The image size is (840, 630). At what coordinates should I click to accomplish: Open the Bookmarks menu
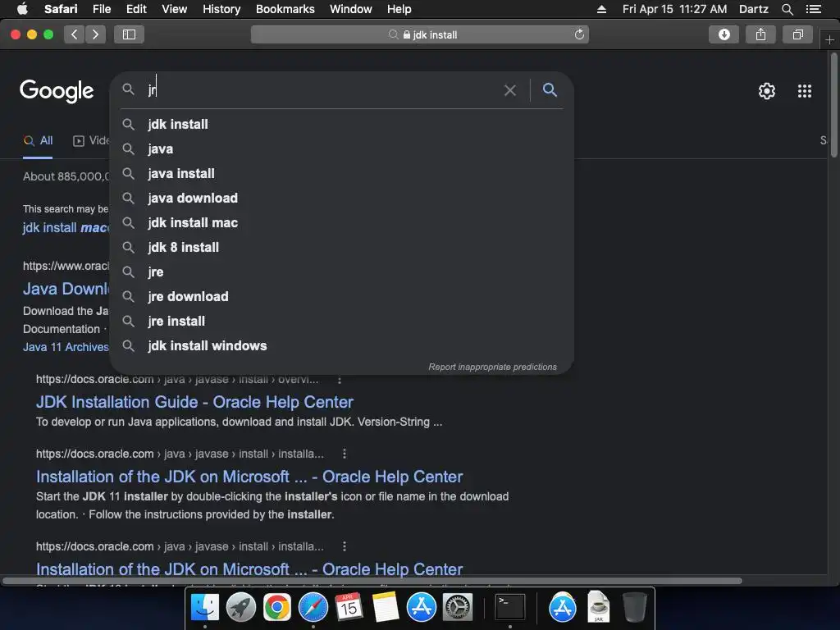coord(285,9)
